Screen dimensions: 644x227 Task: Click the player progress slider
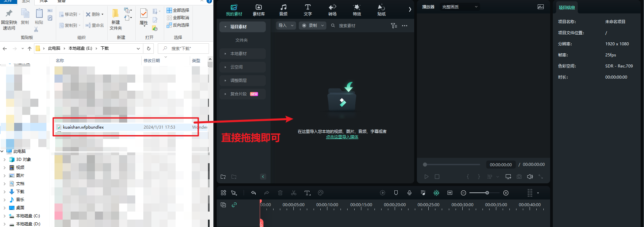point(452,165)
